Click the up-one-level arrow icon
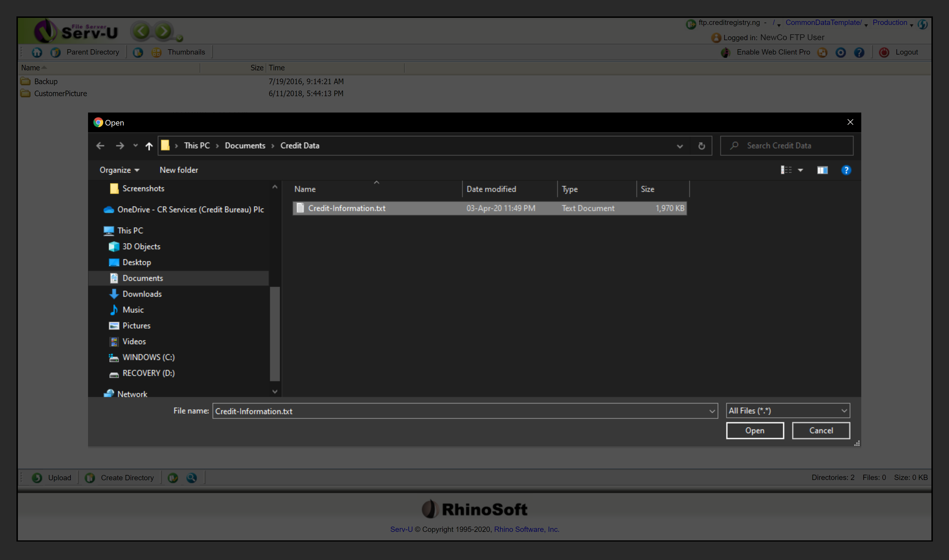 click(149, 146)
